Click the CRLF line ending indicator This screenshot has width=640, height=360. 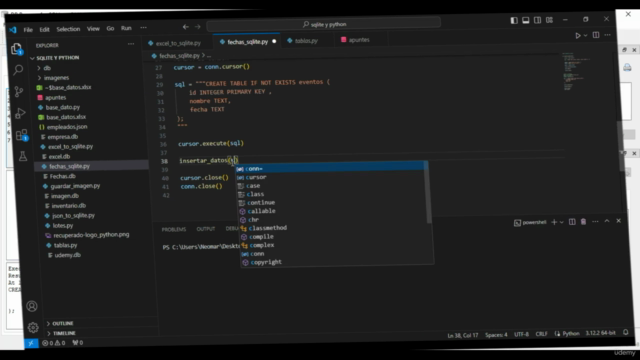pyautogui.click(x=541, y=334)
